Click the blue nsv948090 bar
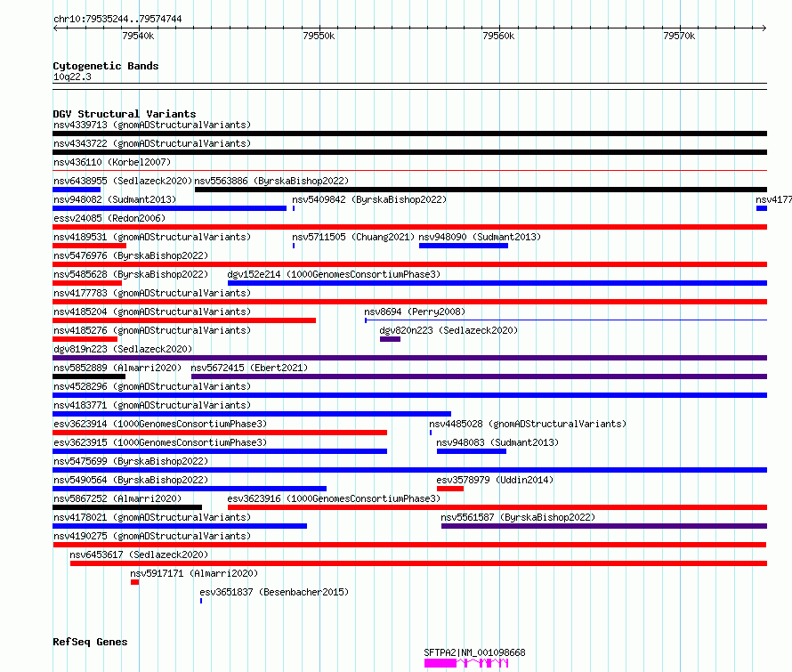 (x=463, y=246)
